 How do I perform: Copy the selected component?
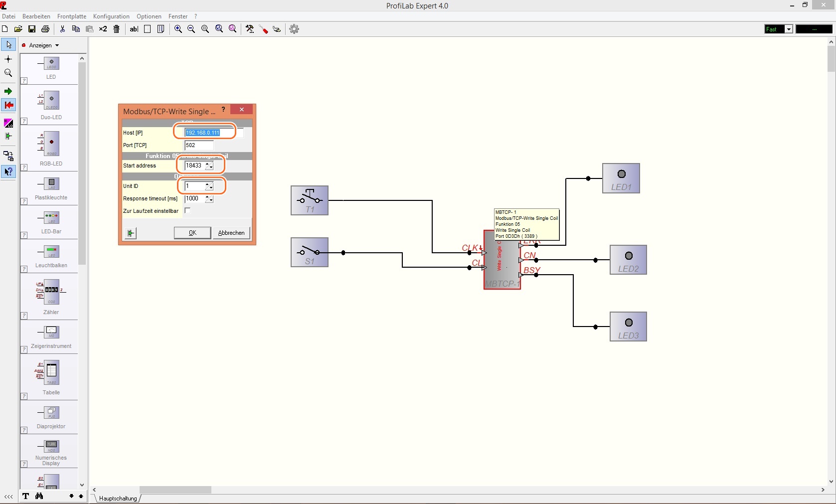(x=76, y=29)
